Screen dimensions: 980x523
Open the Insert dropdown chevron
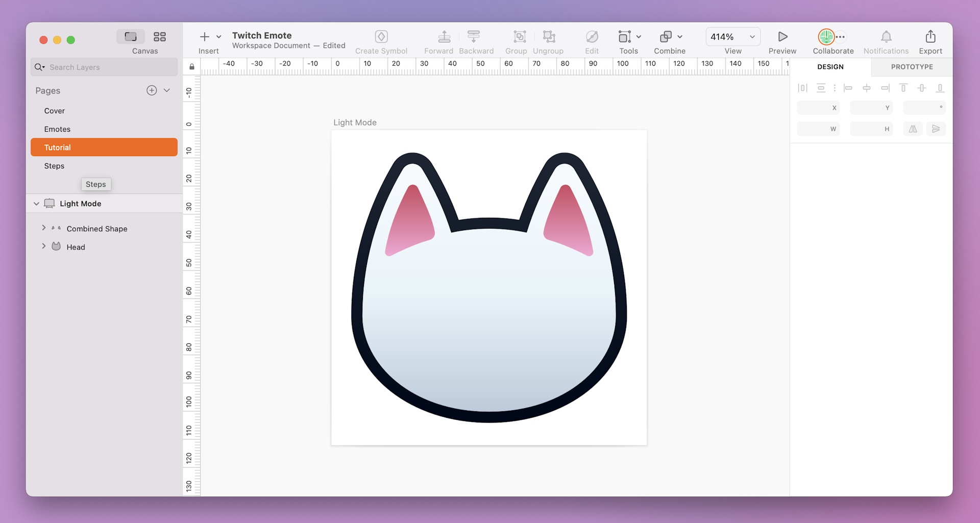click(x=219, y=36)
